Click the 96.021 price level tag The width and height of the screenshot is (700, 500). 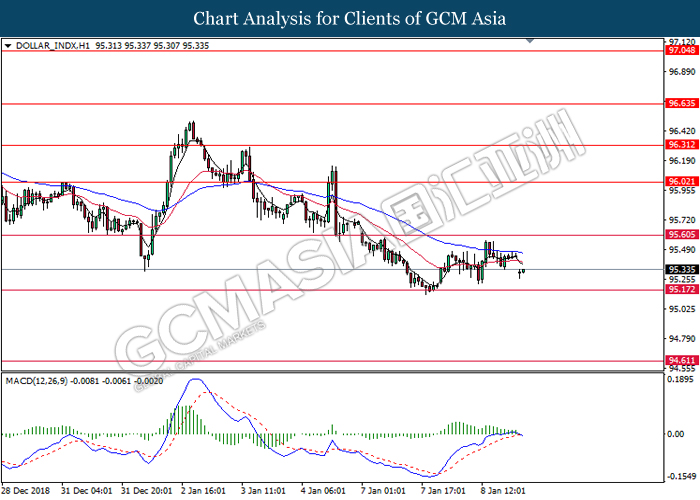(x=681, y=182)
